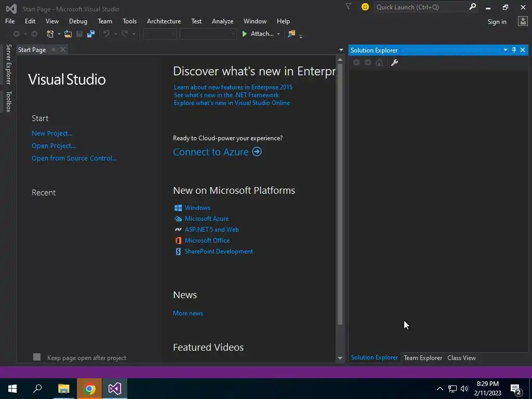Click the account avatar icon
This screenshot has width=532, height=399.
(x=523, y=21)
